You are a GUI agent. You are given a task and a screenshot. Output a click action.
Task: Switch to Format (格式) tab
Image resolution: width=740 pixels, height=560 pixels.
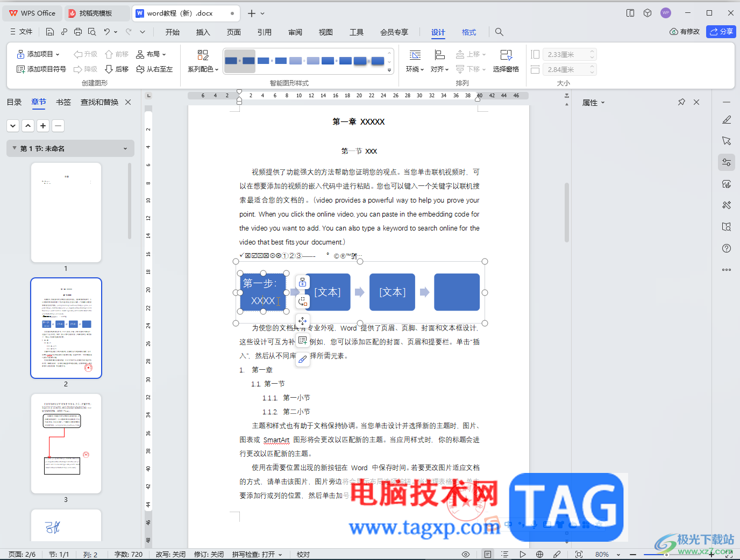coord(469,32)
